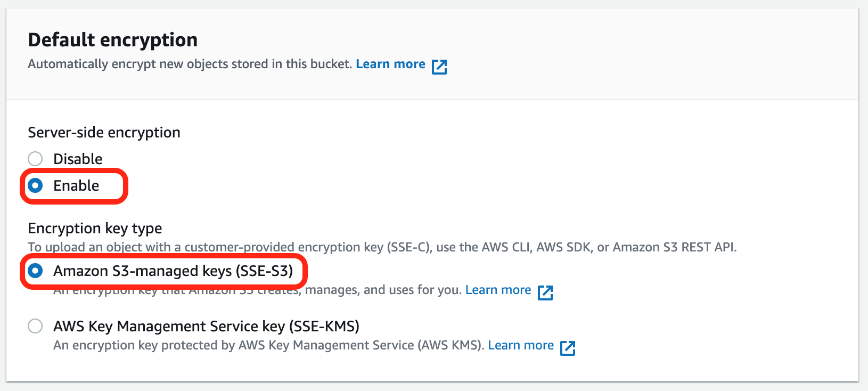Open the Learn more link for SSE-KMS keys
The height and width of the screenshot is (391, 868).
[521, 345]
